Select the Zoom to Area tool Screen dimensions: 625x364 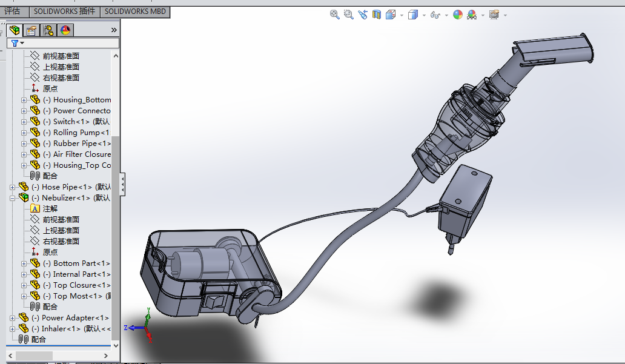click(349, 15)
